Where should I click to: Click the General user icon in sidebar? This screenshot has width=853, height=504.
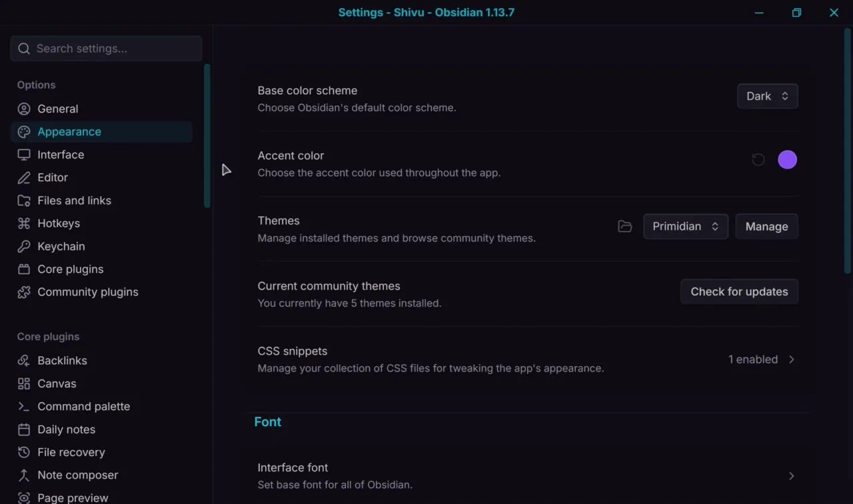coord(24,109)
